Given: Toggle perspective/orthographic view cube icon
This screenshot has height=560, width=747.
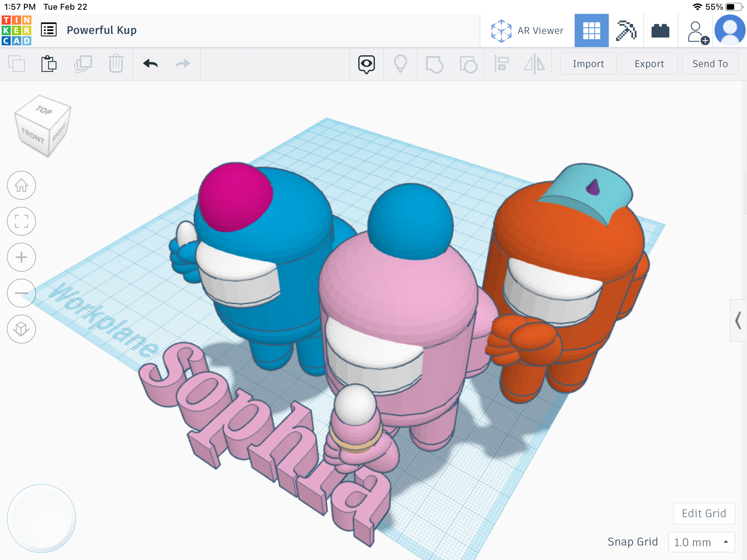Looking at the screenshot, I should click(21, 329).
